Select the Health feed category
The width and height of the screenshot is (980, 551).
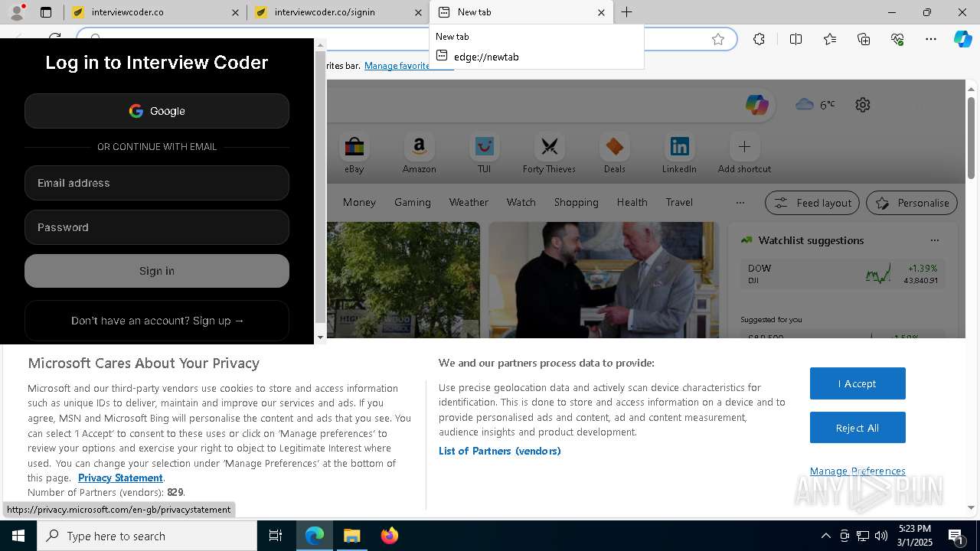click(632, 202)
